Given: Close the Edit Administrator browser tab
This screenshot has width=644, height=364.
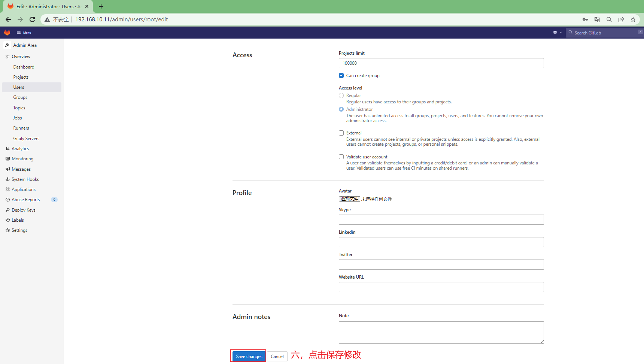Looking at the screenshot, I should 87,6.
